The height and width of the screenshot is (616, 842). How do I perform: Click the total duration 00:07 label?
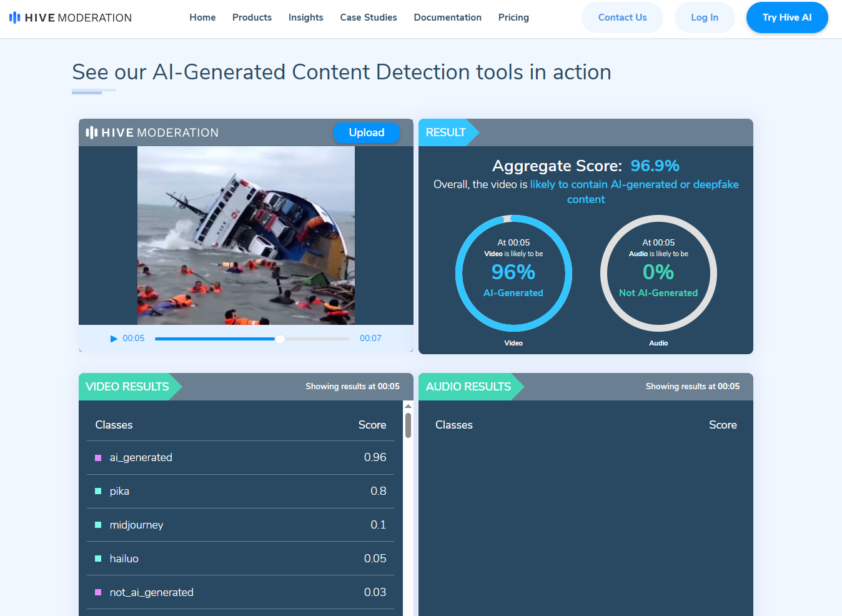coord(370,339)
